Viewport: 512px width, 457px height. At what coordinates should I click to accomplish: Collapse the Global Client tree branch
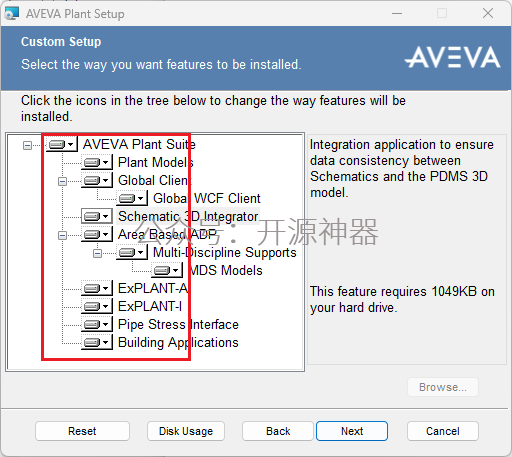pyautogui.click(x=62, y=181)
